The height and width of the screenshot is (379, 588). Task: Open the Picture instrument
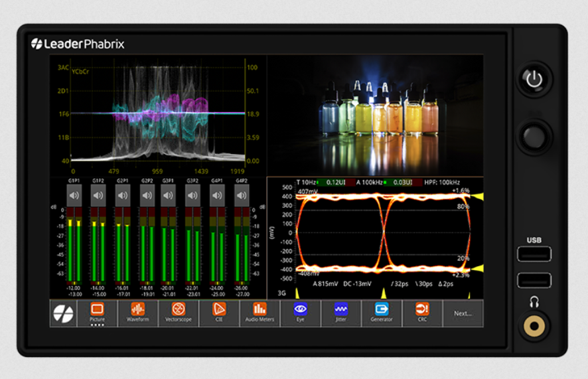tap(97, 313)
